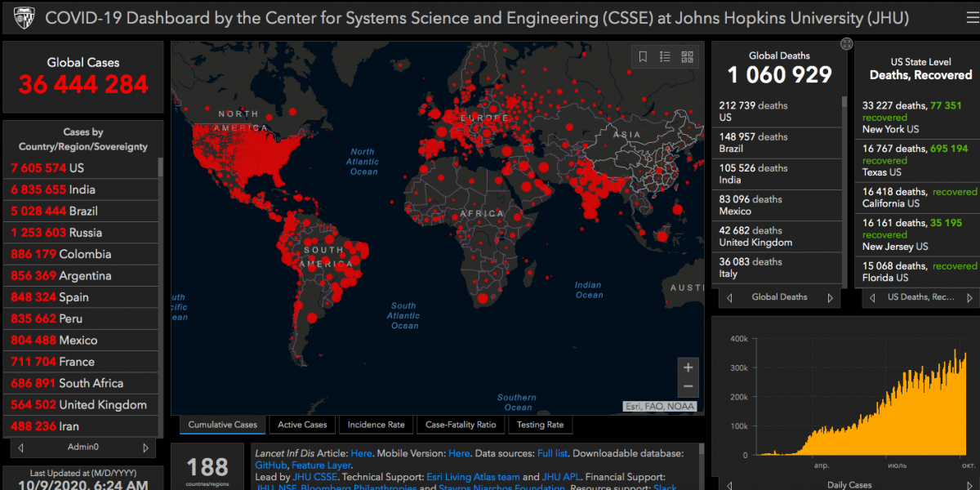Open the GitHub database link
This screenshot has width=980, height=490.
[x=270, y=465]
